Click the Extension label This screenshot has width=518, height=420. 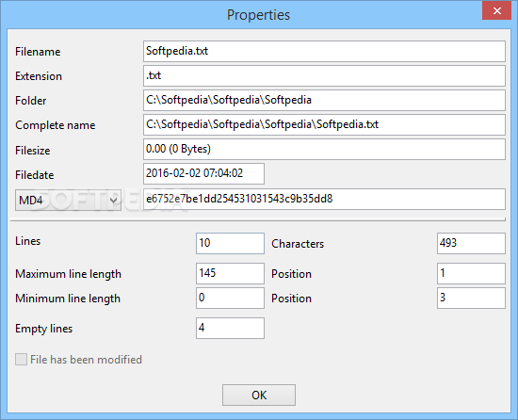pos(39,76)
